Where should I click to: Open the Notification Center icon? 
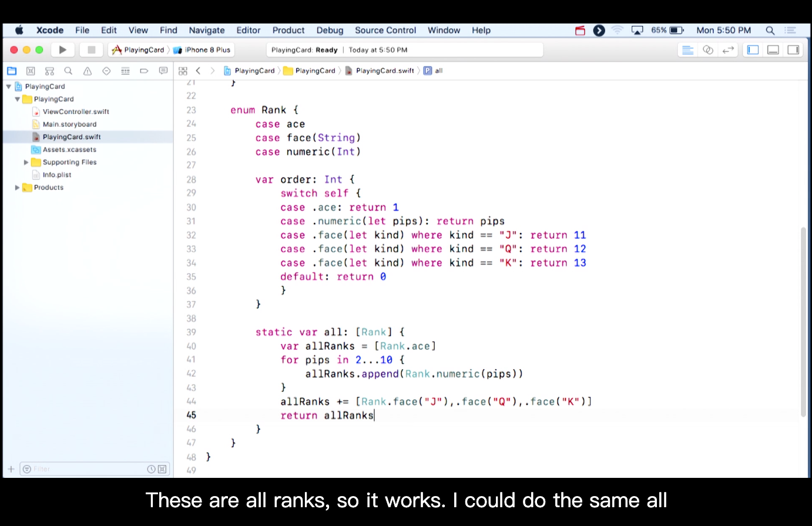(790, 31)
